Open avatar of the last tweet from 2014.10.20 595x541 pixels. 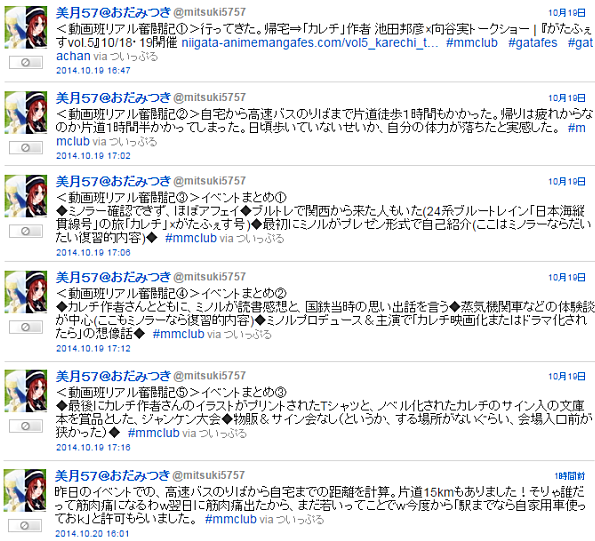25,491
